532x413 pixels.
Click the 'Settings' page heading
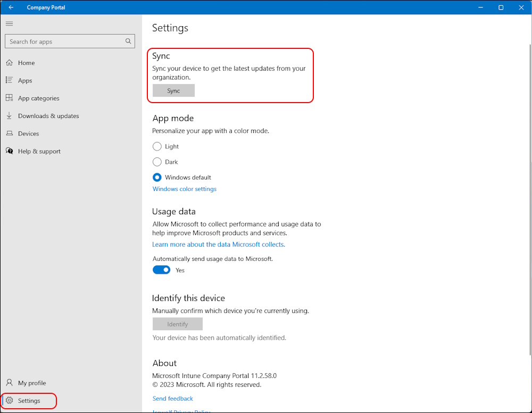(x=170, y=28)
